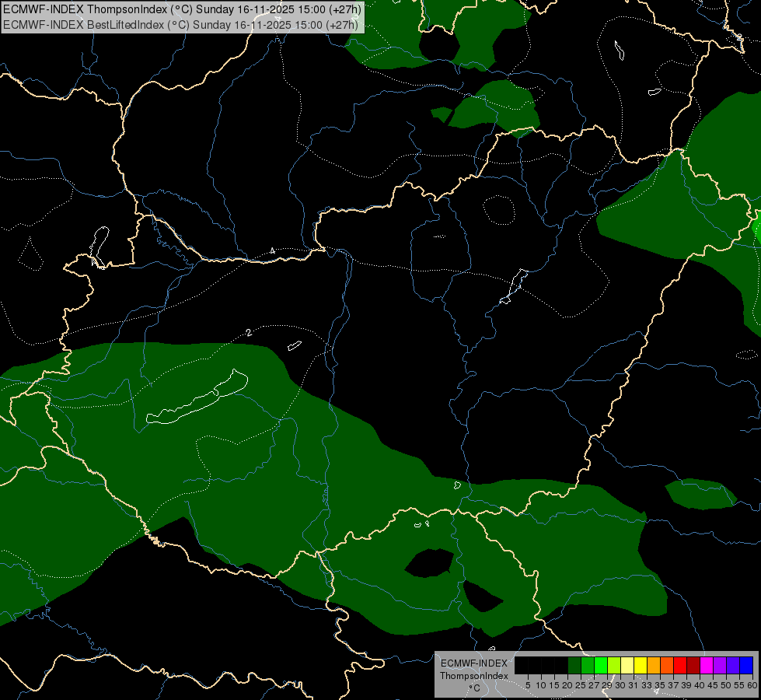The width and height of the screenshot is (761, 700).
Task: Select the dark red 39–40 legend swatch
Action: 693,665
